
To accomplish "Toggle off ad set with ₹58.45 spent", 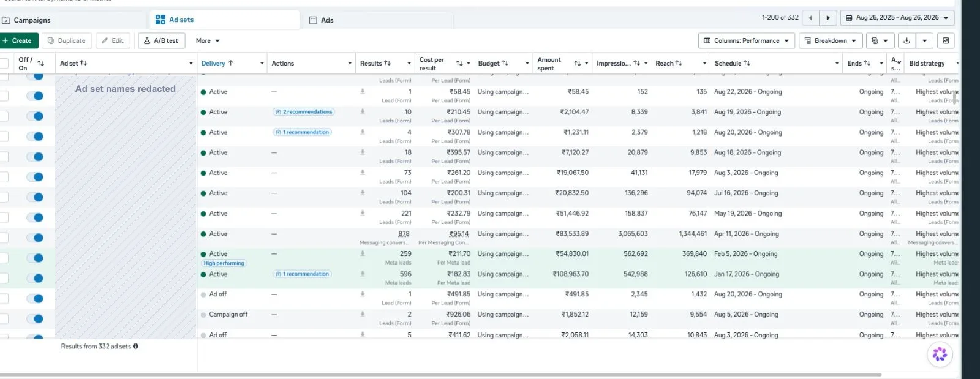I will pyautogui.click(x=35, y=96).
